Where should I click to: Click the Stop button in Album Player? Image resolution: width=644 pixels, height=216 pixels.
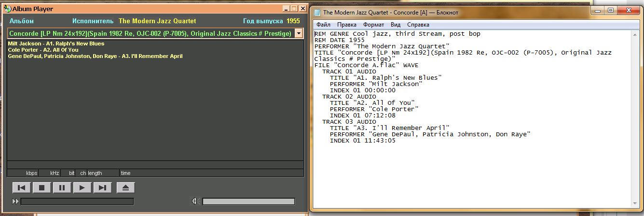pyautogui.click(x=41, y=188)
